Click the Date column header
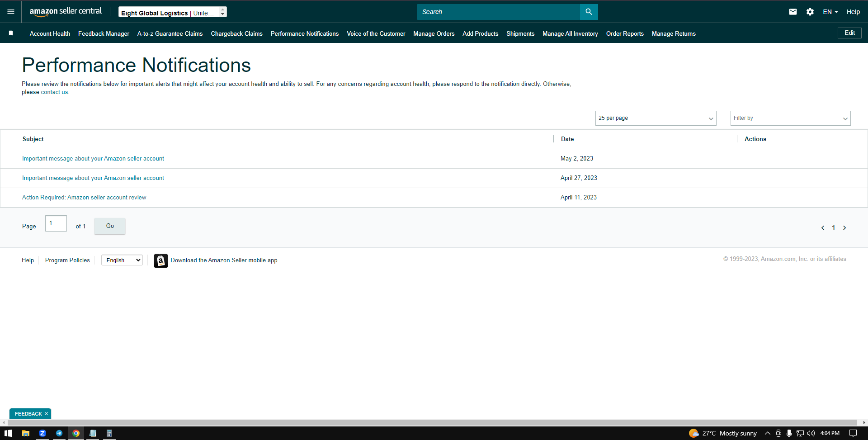 pos(567,139)
